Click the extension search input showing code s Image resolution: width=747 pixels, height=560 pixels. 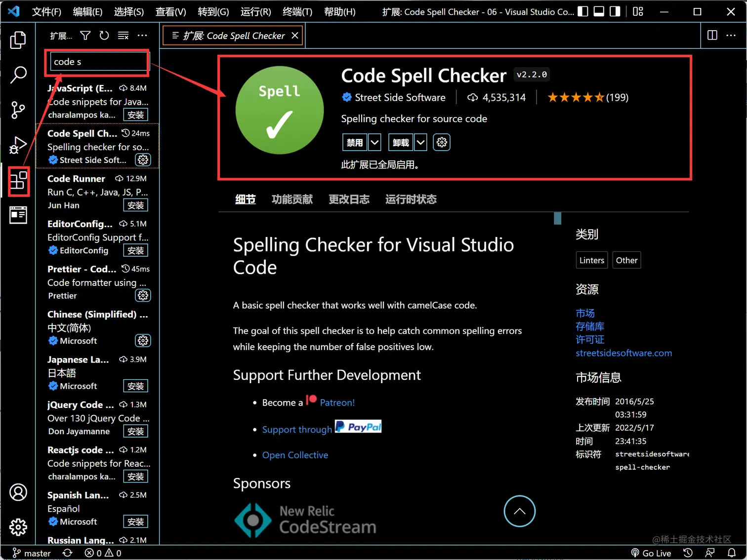pyautogui.click(x=97, y=61)
